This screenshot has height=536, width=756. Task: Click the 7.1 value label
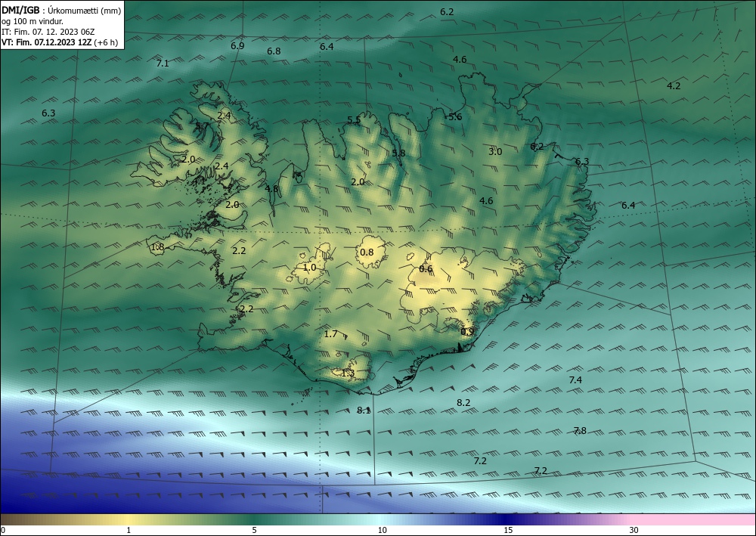pos(163,64)
